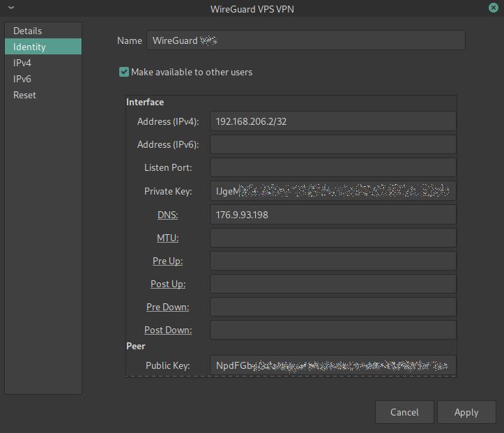Click the MTU input field

(x=333, y=238)
